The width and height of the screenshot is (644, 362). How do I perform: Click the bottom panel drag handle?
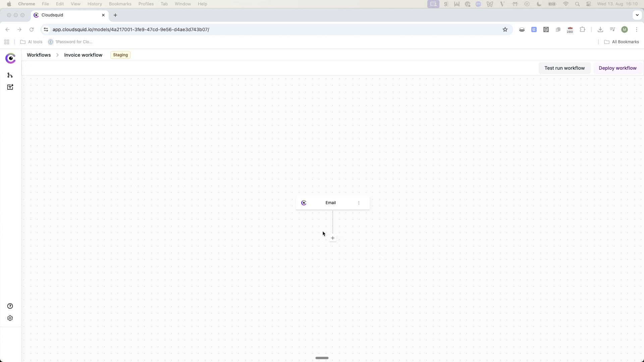tap(322, 358)
